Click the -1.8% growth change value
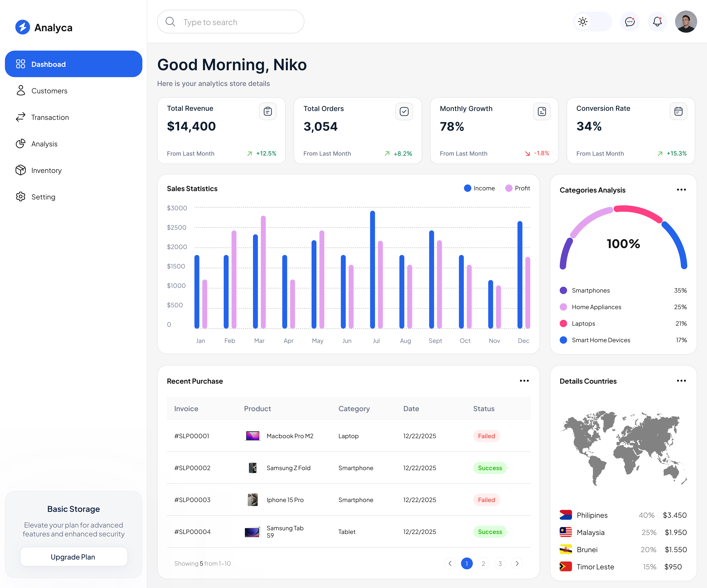This screenshot has width=707, height=588. coord(541,153)
